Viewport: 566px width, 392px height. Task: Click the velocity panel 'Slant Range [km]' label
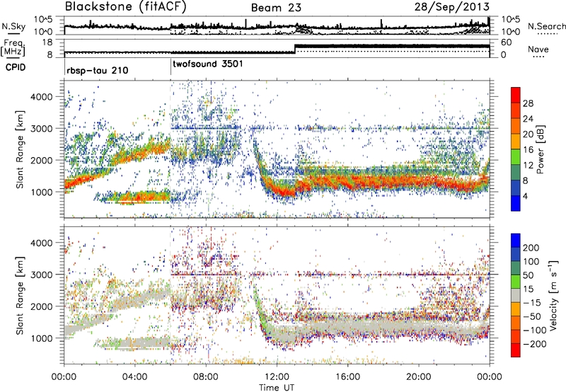point(20,295)
